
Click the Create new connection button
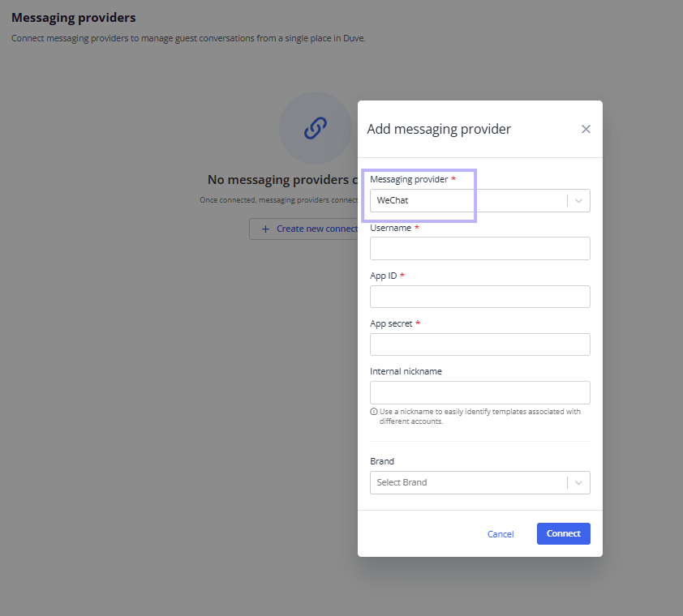coord(303,229)
